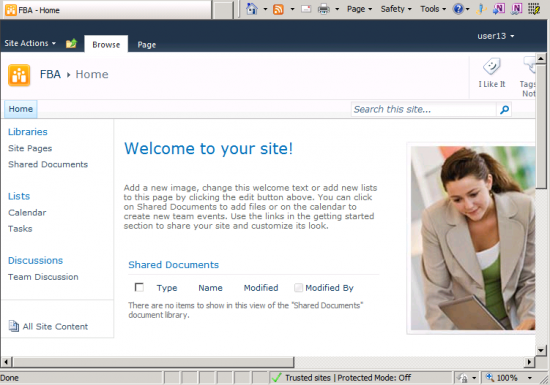Toggle the select-all checkbox in Shared Documents
Image resolution: width=550 pixels, height=385 pixels.
click(x=139, y=288)
